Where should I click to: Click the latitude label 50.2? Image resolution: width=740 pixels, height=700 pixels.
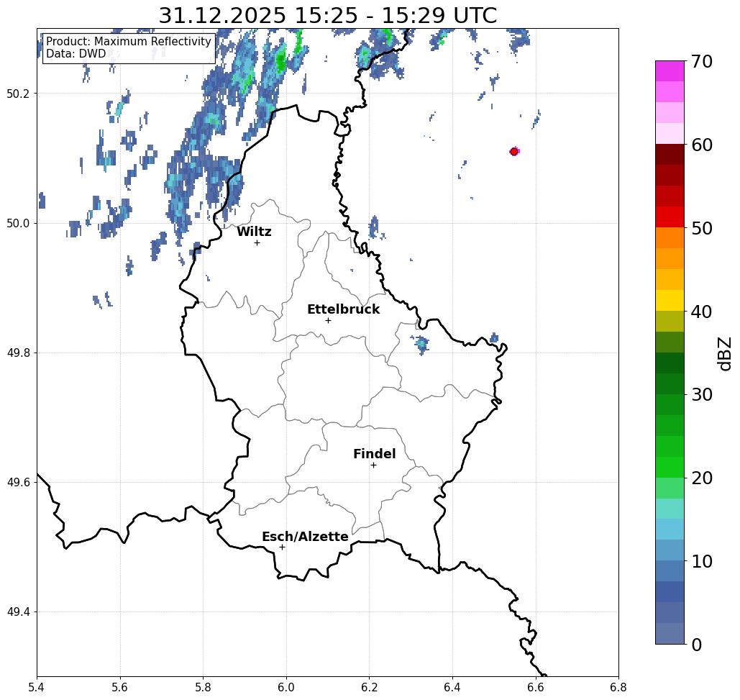[x=18, y=94]
